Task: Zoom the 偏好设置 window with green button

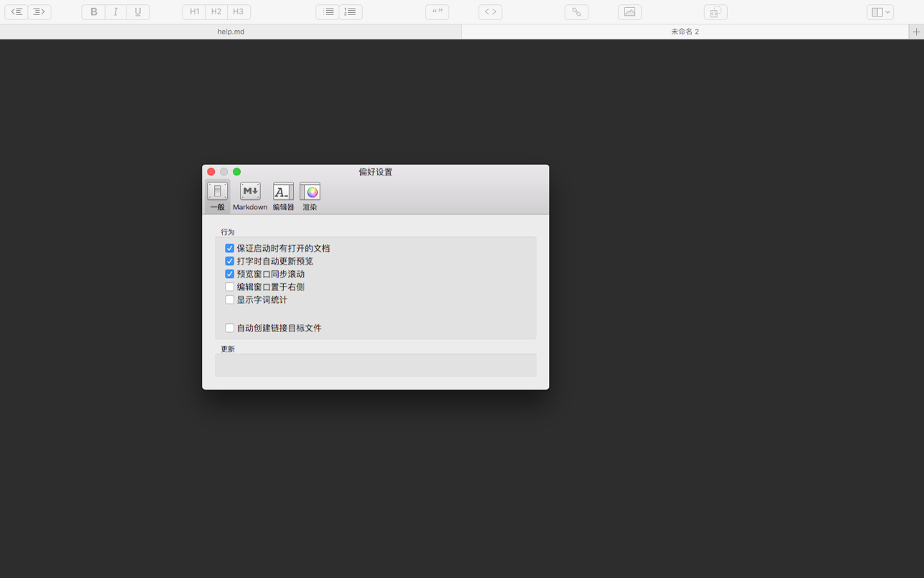Action: [x=237, y=172]
